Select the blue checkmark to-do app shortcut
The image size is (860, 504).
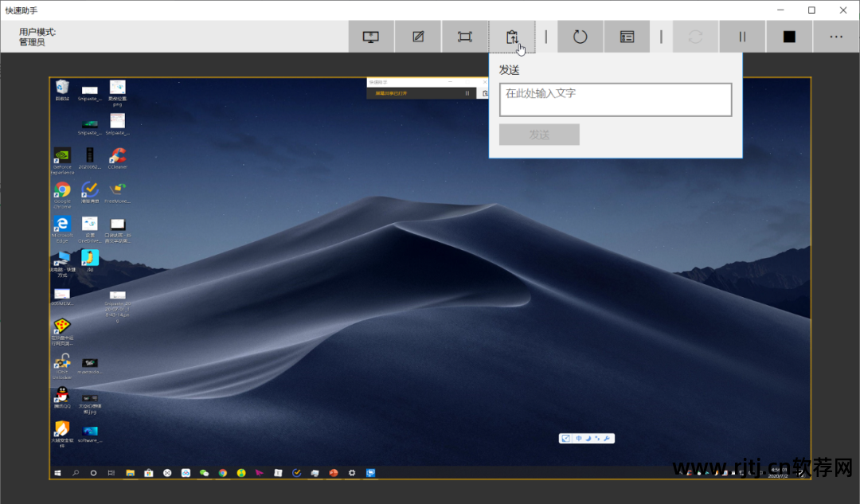pyautogui.click(x=90, y=193)
